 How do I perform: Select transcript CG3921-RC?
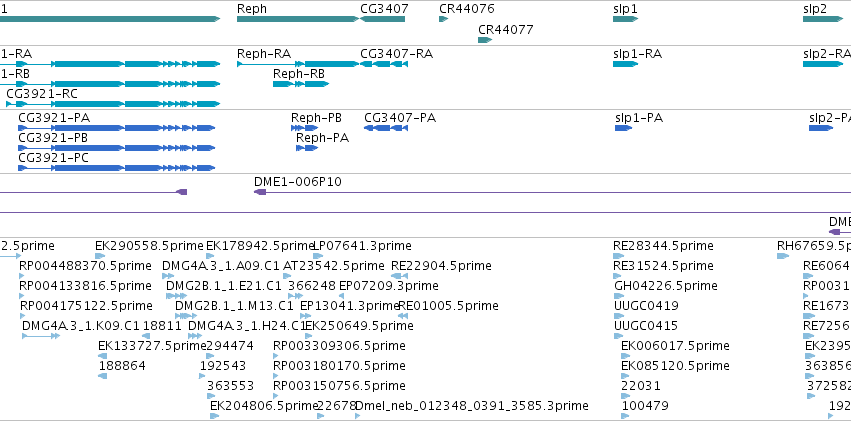point(113,104)
